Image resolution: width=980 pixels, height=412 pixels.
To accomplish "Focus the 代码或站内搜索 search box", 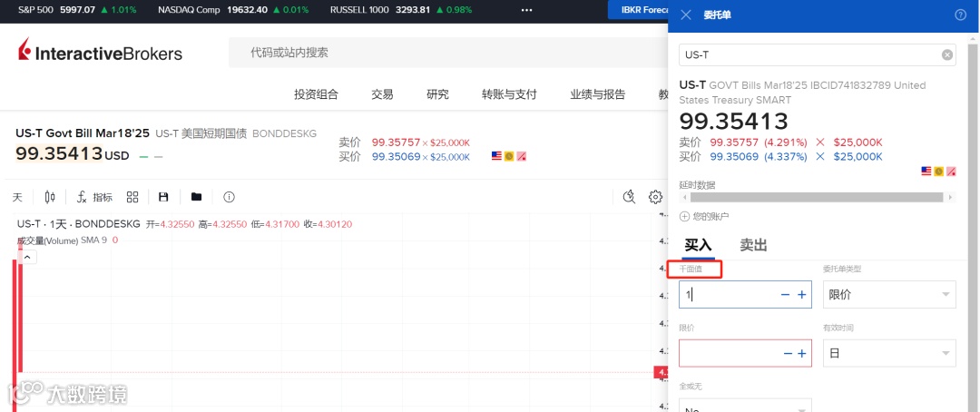I will click(447, 53).
